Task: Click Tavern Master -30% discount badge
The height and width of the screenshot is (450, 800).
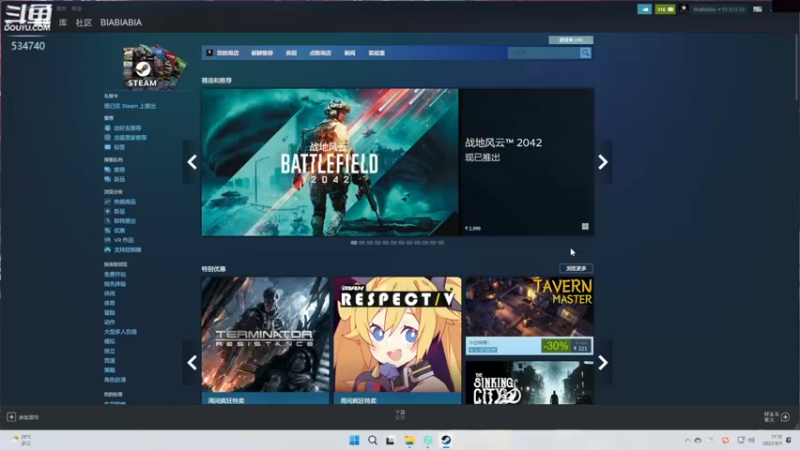Action: [556, 346]
